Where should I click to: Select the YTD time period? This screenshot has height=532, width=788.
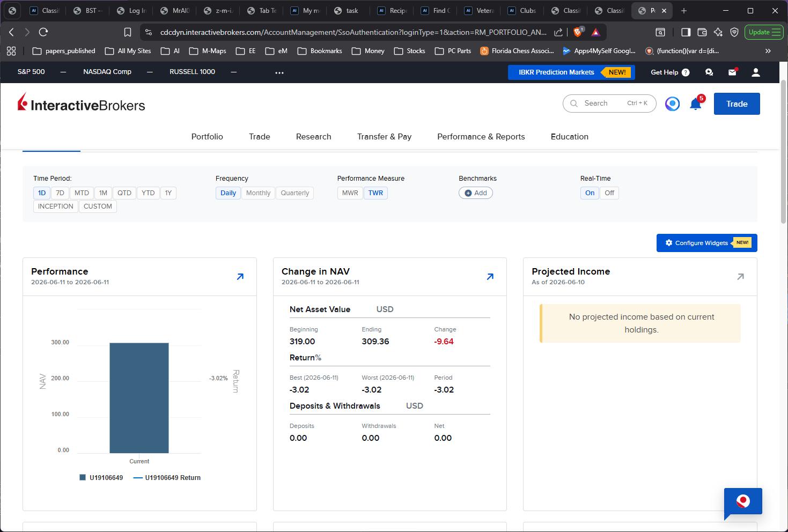[x=148, y=193]
